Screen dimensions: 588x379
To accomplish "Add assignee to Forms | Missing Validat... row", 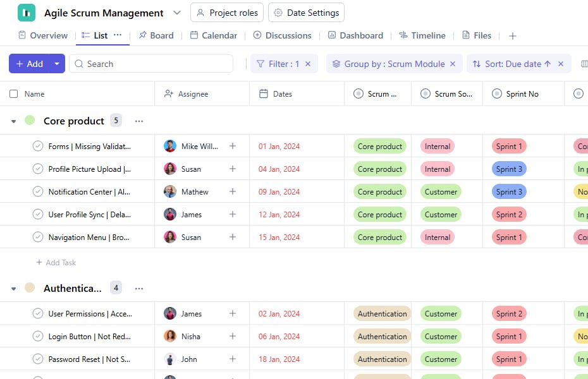I will [x=233, y=146].
